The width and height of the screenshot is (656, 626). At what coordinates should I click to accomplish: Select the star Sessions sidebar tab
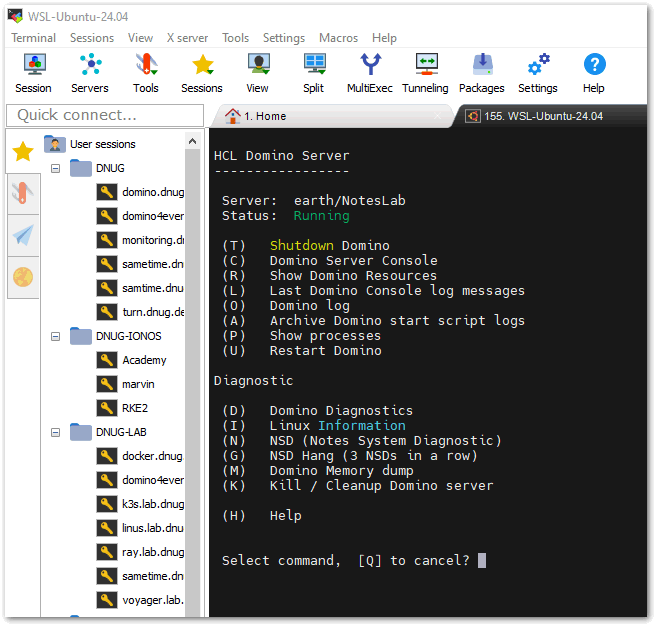[23, 151]
